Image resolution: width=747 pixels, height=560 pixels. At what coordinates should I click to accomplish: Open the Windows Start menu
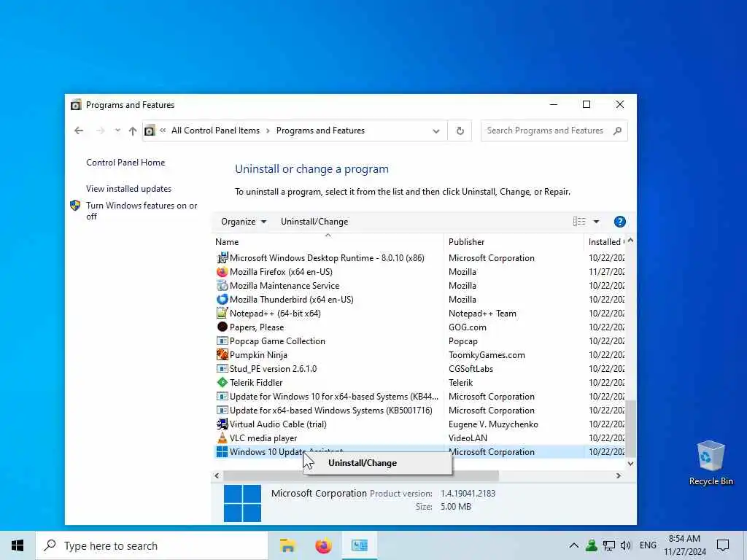(x=18, y=545)
